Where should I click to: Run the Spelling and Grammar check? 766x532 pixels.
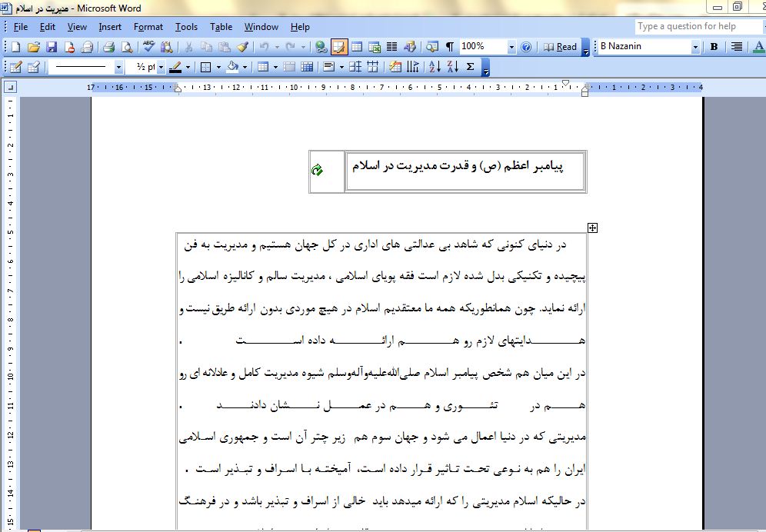coord(148,47)
